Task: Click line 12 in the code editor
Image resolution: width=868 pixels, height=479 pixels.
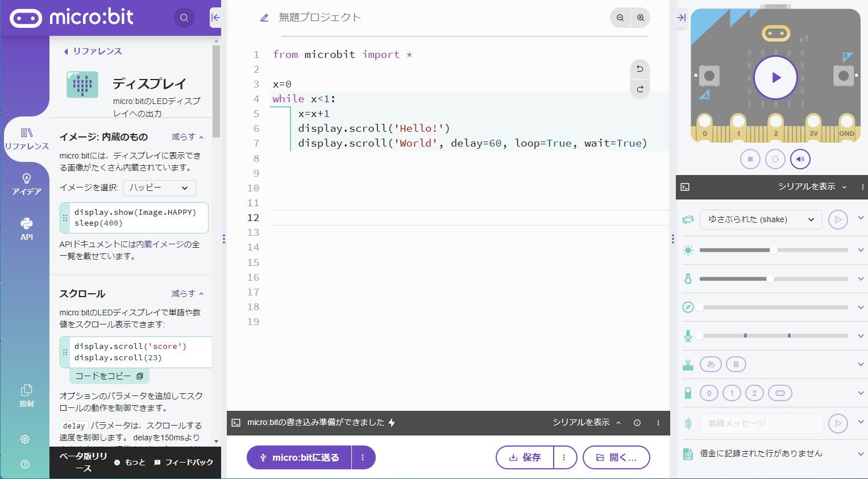Action: (470, 218)
